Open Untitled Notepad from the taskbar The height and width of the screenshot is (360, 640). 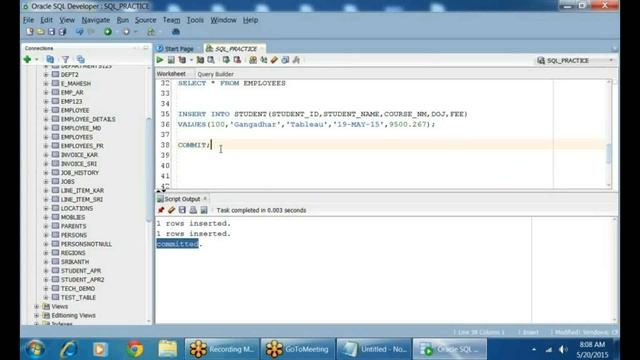(373, 349)
